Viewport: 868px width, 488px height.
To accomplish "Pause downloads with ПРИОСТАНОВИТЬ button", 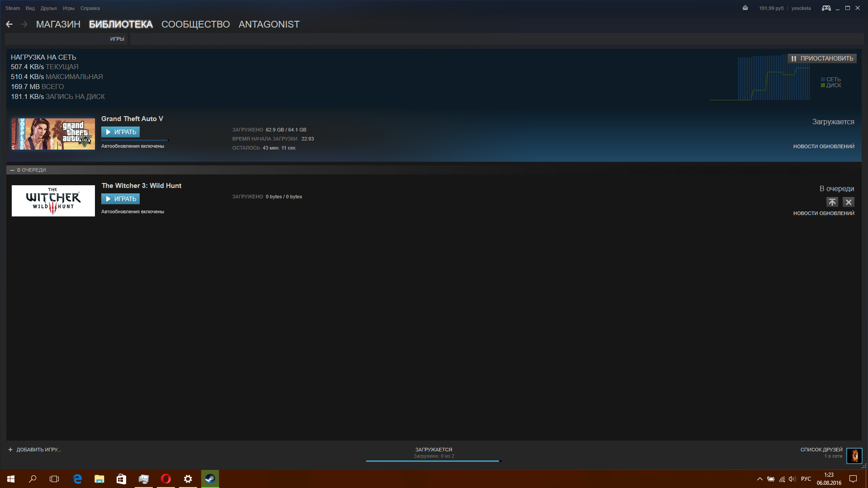I will point(822,58).
